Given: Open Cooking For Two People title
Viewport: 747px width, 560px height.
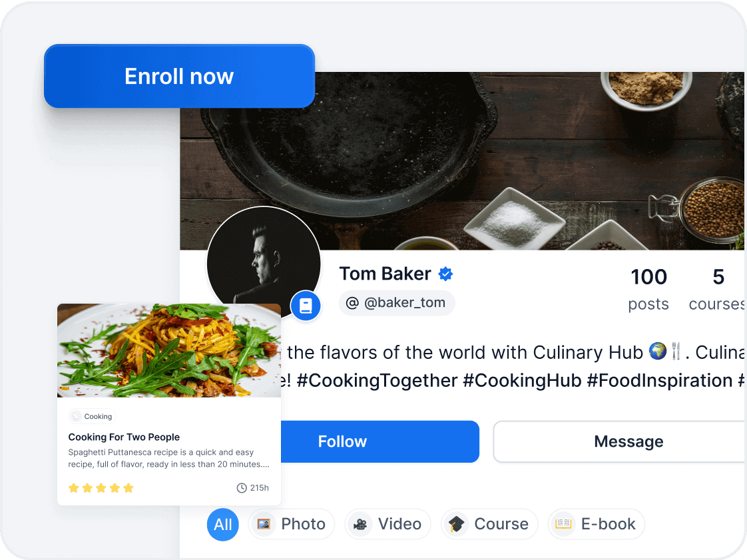Looking at the screenshot, I should point(124,437).
